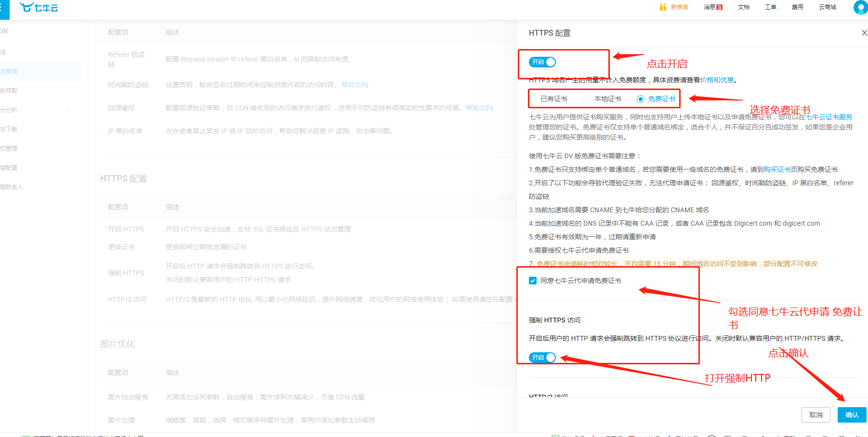Toggle the 强制 HTTPS 访问 switch
868x437 pixels.
click(x=542, y=358)
